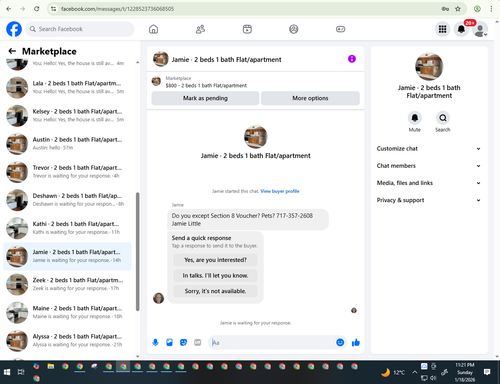Open the Maine conversation
Viewport: 500px width, 384px height.
67,312
